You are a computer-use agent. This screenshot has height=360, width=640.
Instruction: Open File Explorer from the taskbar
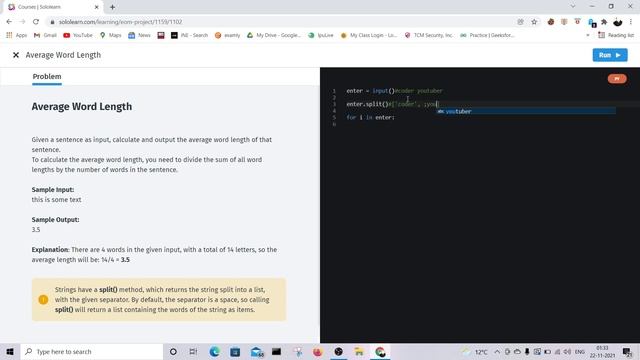359,351
